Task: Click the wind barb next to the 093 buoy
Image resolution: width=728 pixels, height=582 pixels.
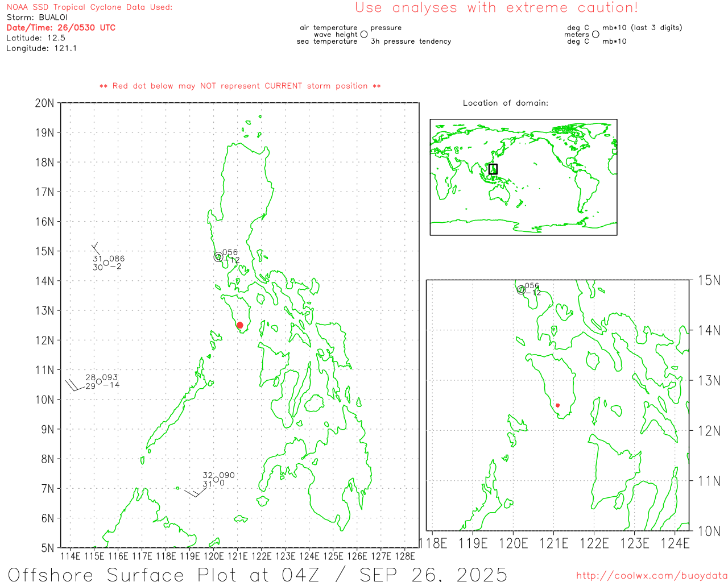Action: (x=75, y=386)
